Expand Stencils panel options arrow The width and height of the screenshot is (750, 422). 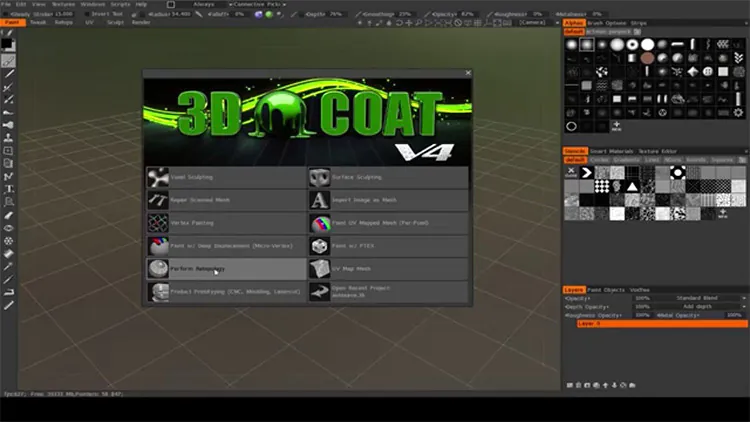(x=747, y=151)
